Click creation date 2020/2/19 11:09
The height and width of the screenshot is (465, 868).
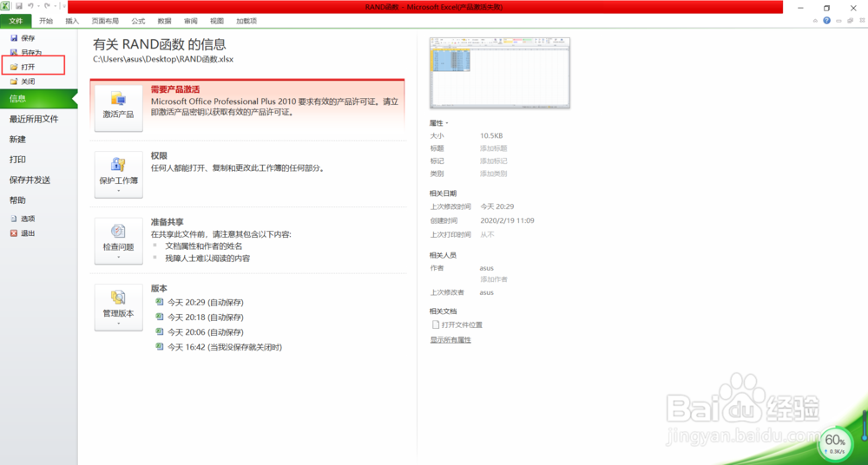coord(507,220)
